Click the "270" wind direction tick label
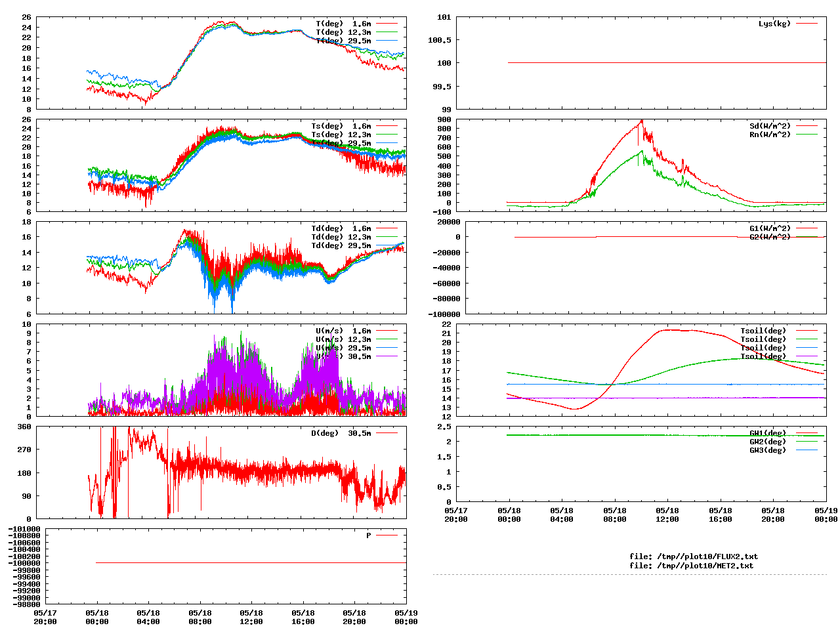This screenshot has width=840, height=630. pyautogui.click(x=24, y=450)
